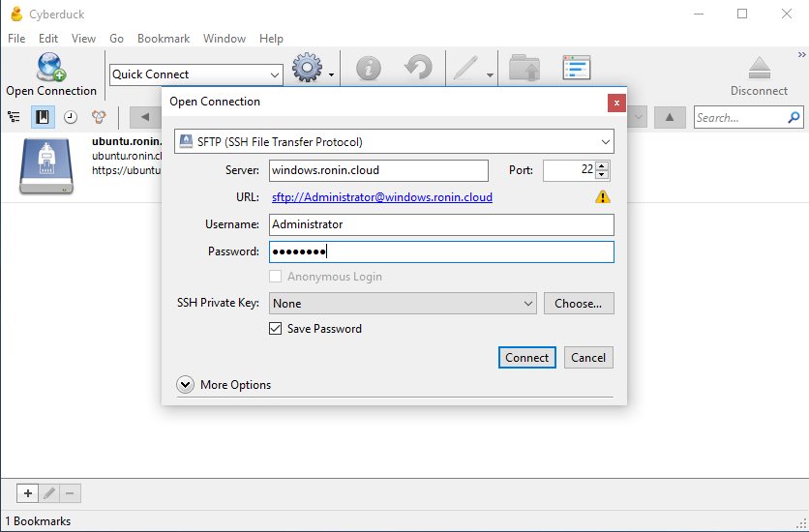The image size is (809, 532).
Task: Remove bookmark minus button
Action: 71,494
